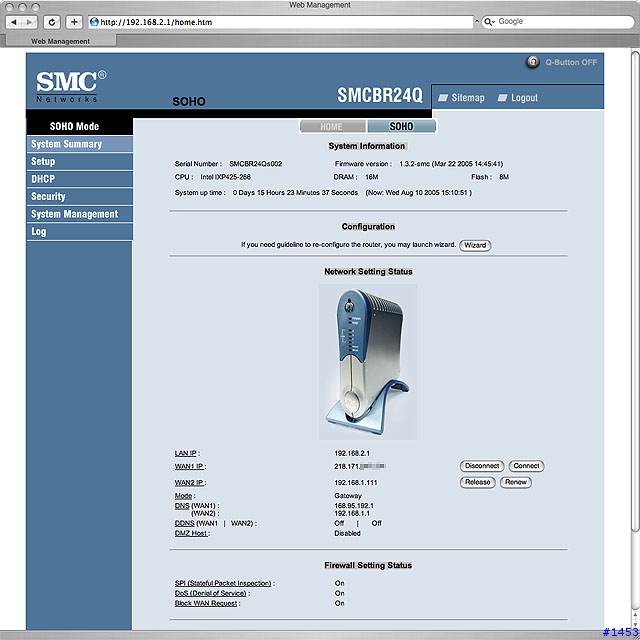Click the System up time value

click(x=295, y=193)
